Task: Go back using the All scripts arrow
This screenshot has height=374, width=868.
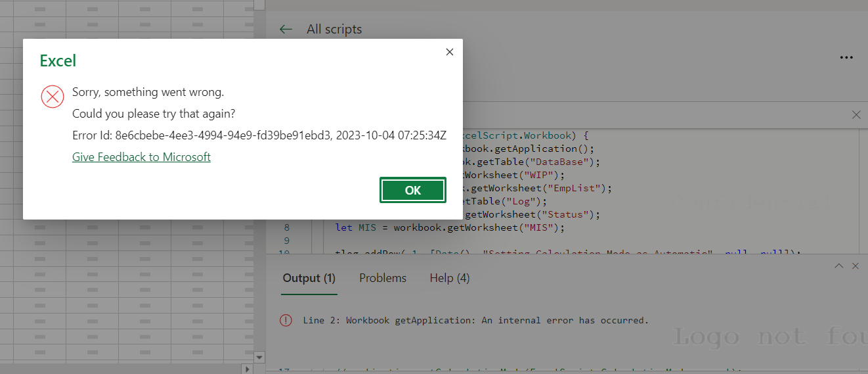Action: (x=286, y=29)
